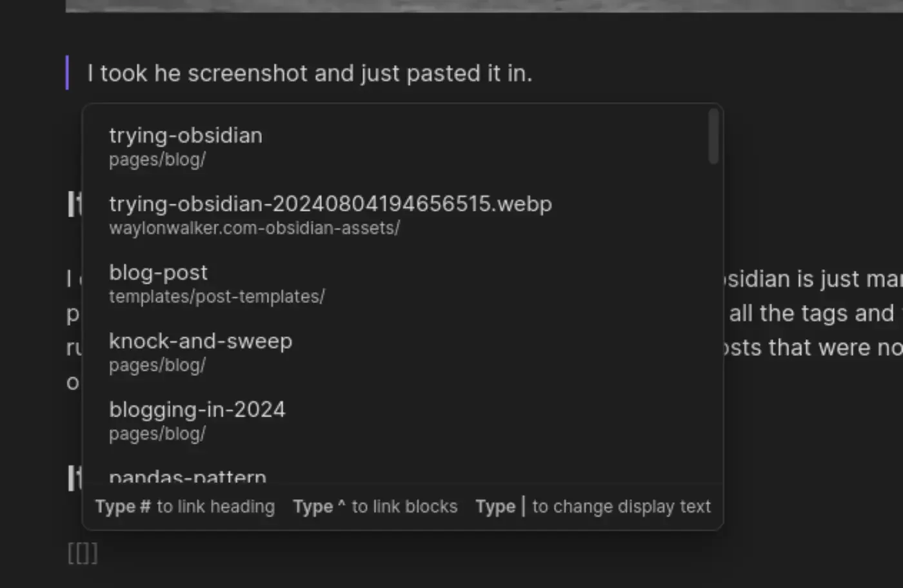Select the partially visible pandas-pattern suggestion
903x588 pixels.
click(x=188, y=477)
